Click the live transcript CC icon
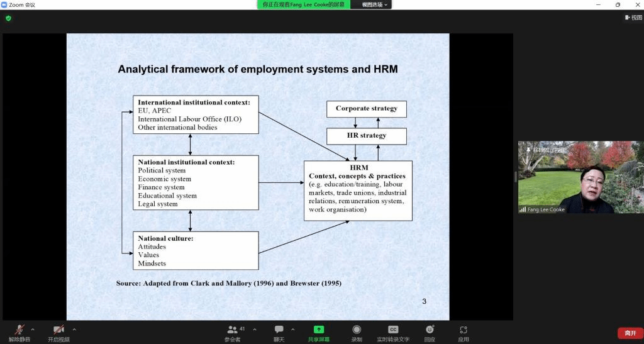This screenshot has width=644, height=344. 393,330
